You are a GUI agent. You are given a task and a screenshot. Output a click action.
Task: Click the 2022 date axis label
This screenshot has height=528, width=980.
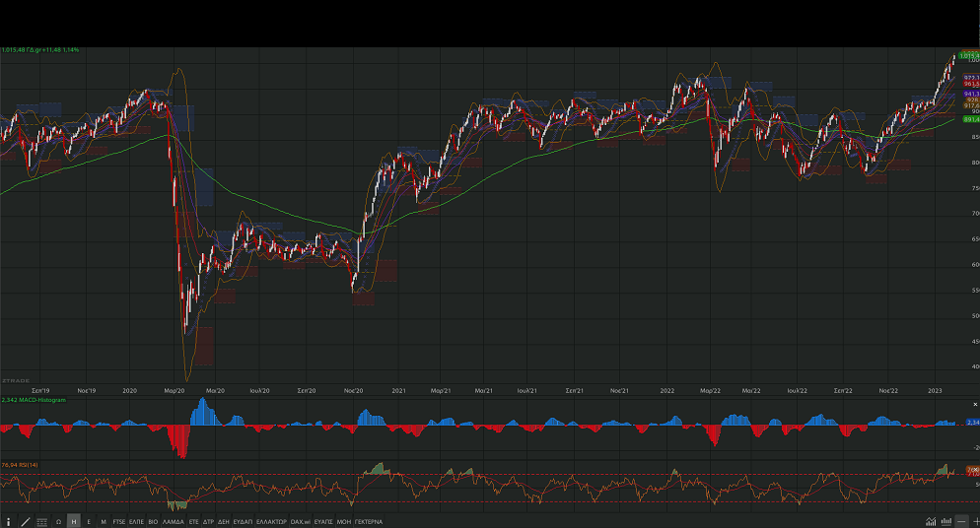(667, 391)
